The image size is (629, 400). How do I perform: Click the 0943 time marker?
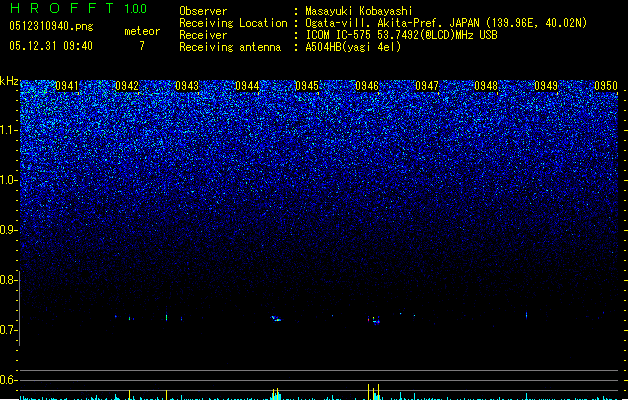point(187,86)
